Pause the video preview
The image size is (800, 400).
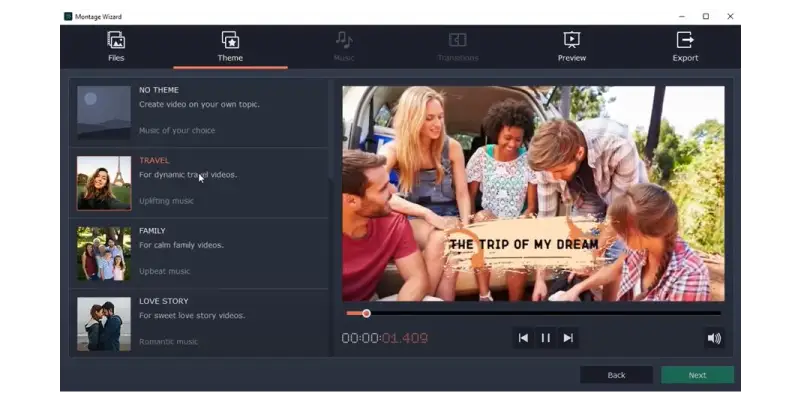pyautogui.click(x=545, y=338)
